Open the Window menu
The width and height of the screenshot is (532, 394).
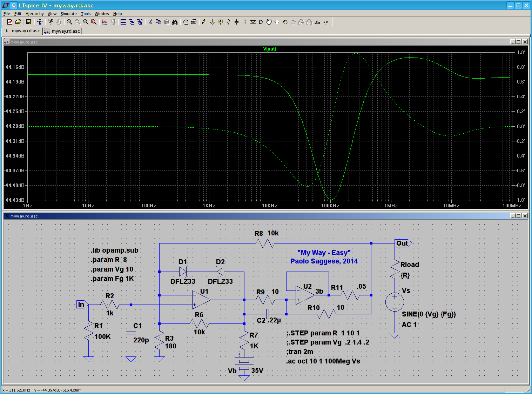[x=102, y=14]
